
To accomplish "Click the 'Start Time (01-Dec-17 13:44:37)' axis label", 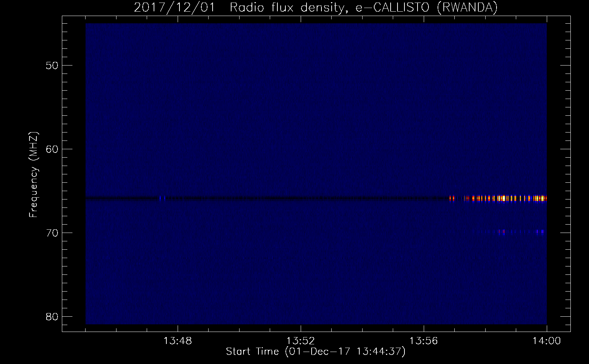I will click(316, 352).
